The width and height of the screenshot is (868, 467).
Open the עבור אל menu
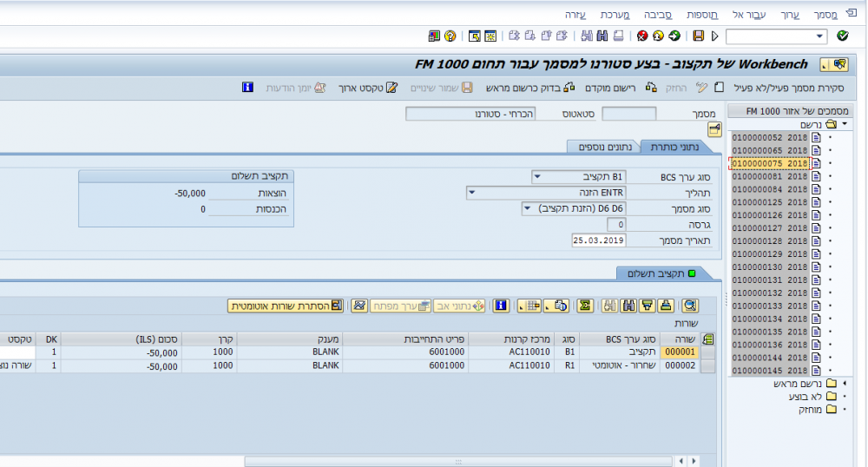click(x=749, y=15)
